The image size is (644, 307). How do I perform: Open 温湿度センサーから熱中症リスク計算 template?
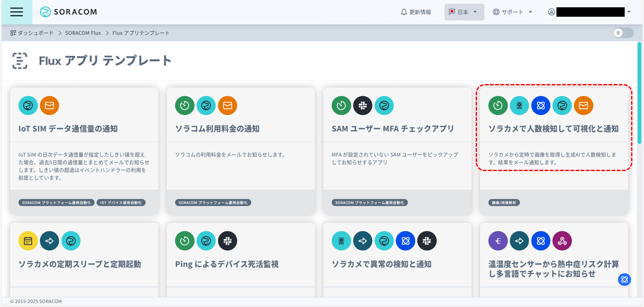click(x=554, y=269)
